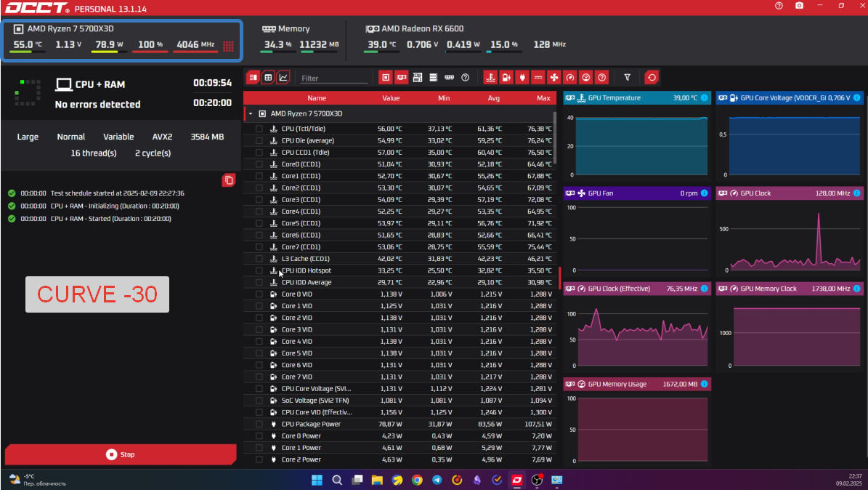Toggle the power plug sensor type icon
This screenshot has height=490, width=868.
coord(522,78)
